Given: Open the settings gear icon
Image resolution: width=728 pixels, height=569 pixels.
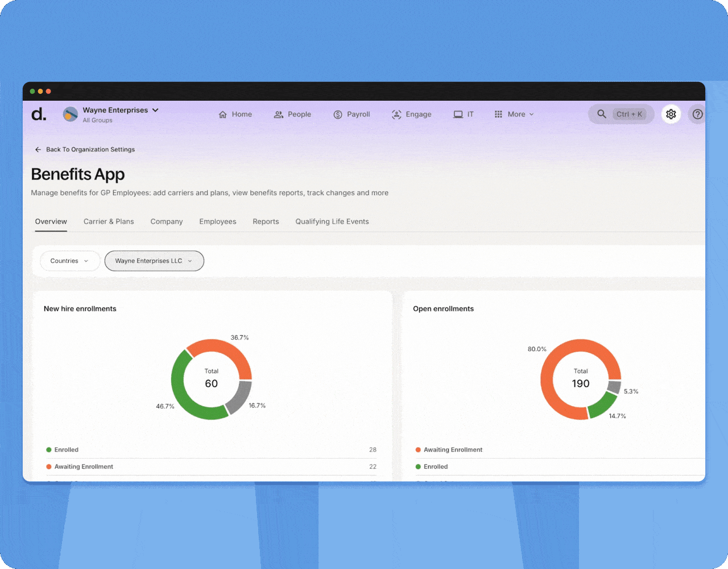Looking at the screenshot, I should [x=671, y=114].
